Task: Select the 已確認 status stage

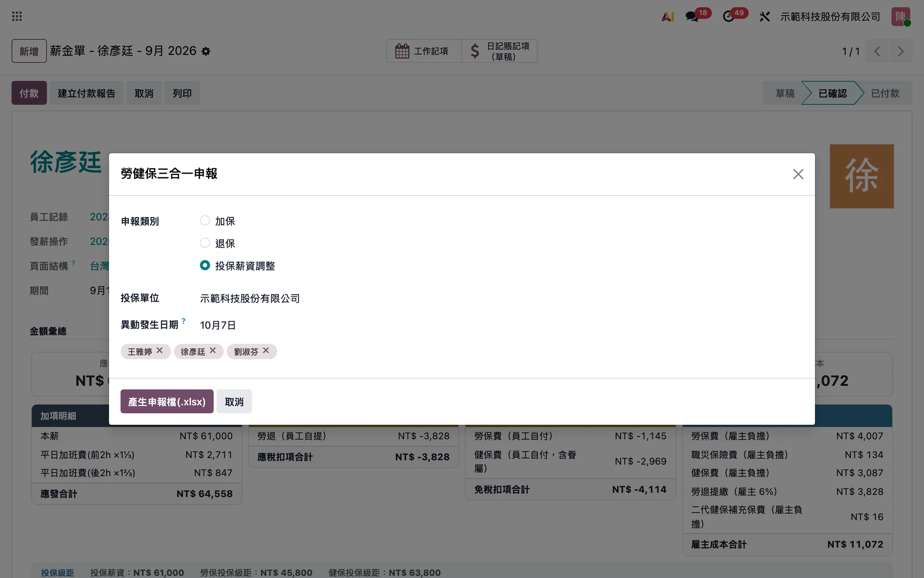Action: pyautogui.click(x=833, y=93)
